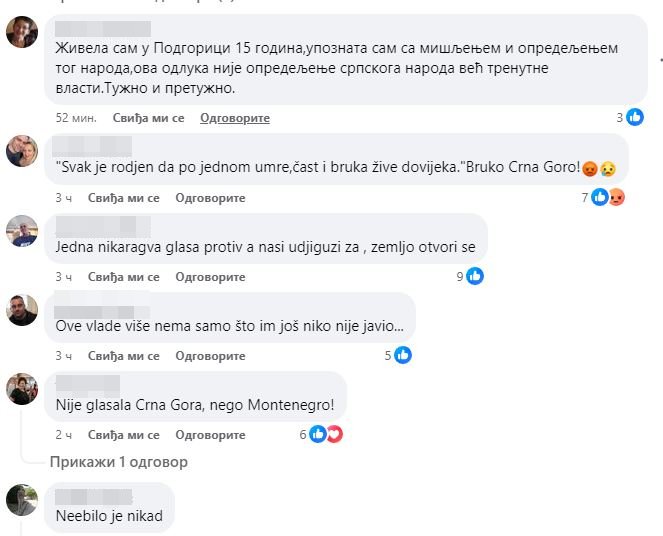This screenshot has width=663, height=536.
Task: Reply to the "Bruko Crna Goro" comment
Action: click(210, 198)
